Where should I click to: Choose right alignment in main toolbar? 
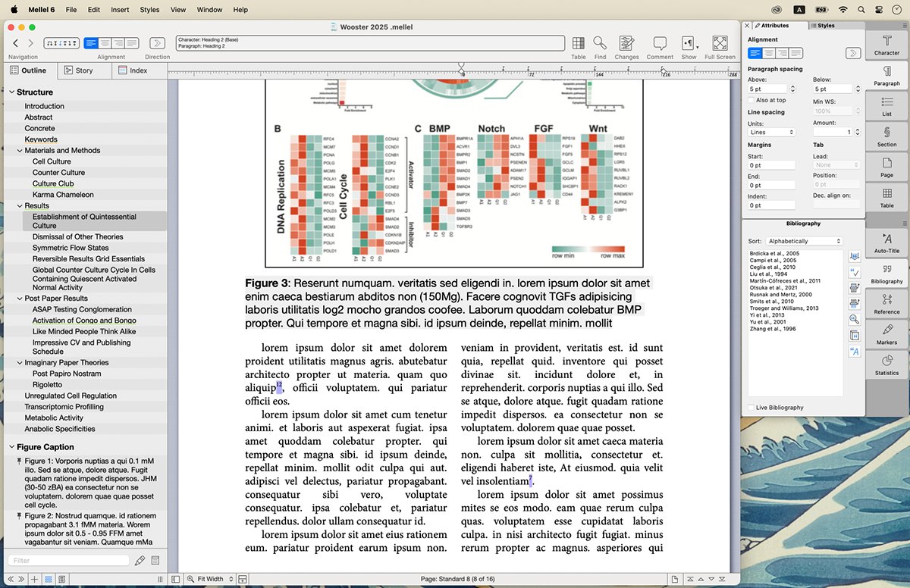pyautogui.click(x=118, y=43)
